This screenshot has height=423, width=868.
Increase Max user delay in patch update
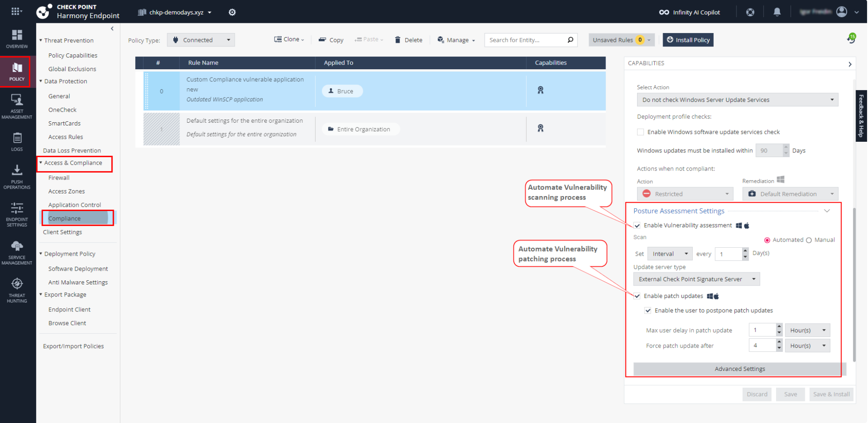(779, 327)
